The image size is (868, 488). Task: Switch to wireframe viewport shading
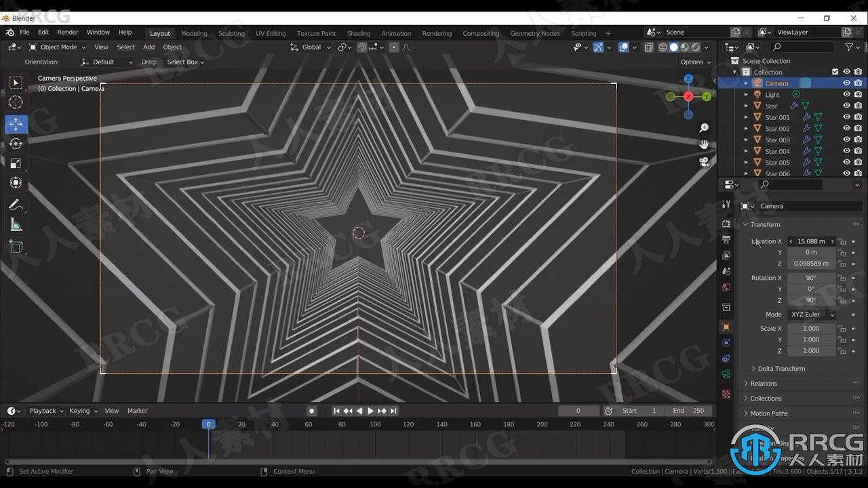pyautogui.click(x=663, y=47)
